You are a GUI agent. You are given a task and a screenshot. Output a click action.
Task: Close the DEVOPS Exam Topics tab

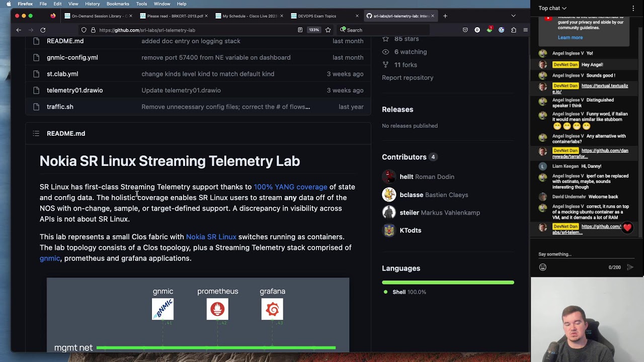(x=357, y=16)
